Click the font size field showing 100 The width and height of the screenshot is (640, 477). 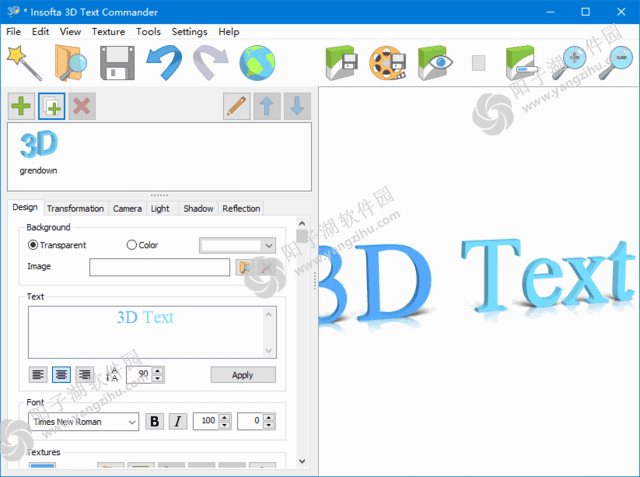pos(206,421)
